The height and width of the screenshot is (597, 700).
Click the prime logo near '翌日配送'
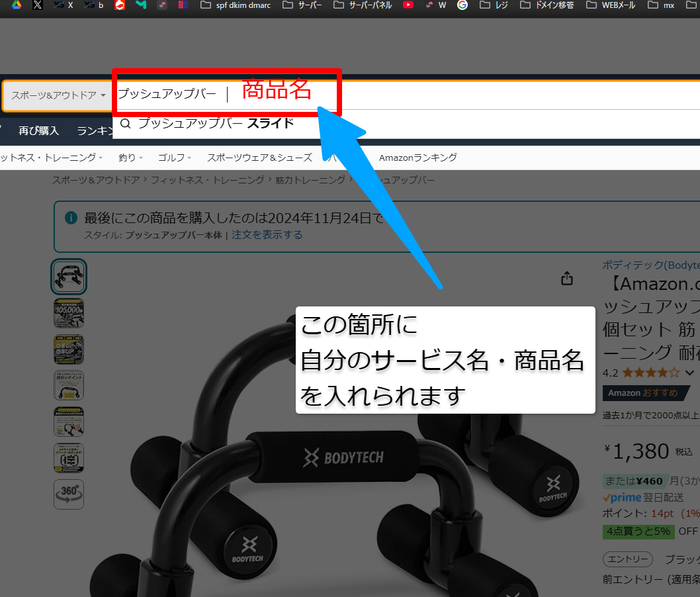(622, 498)
